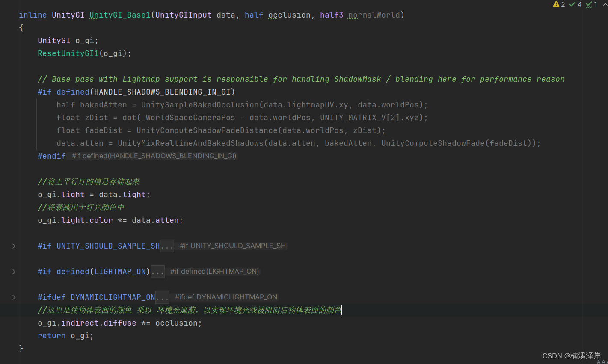Click the occlusion parameter in the function signature
608x364 pixels.
[x=289, y=15]
